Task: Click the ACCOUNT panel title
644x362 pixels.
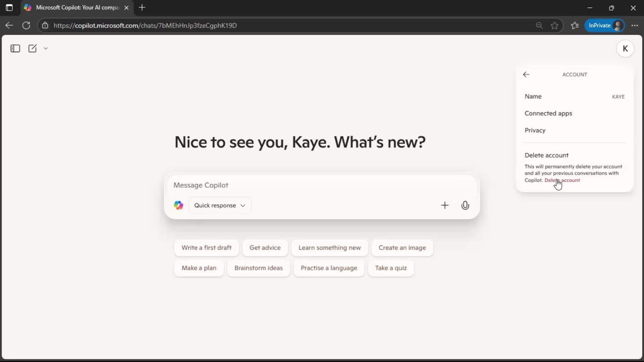Action: [x=575, y=75]
